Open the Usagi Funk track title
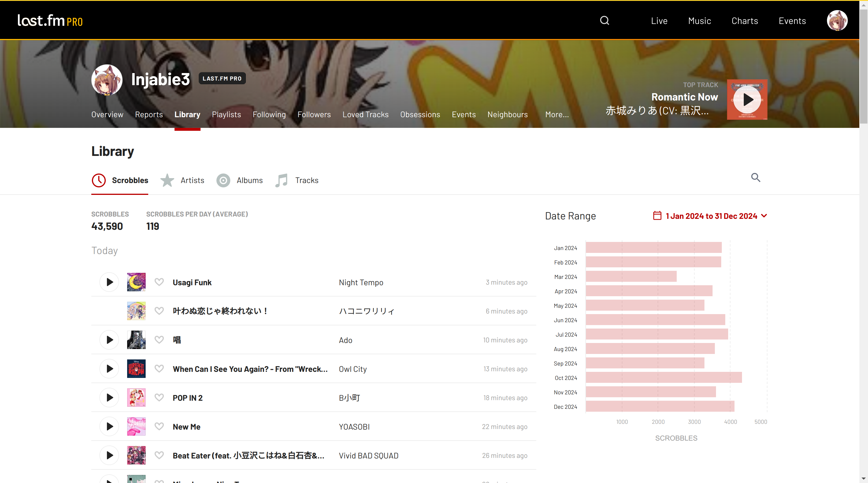The width and height of the screenshot is (868, 483). (192, 282)
